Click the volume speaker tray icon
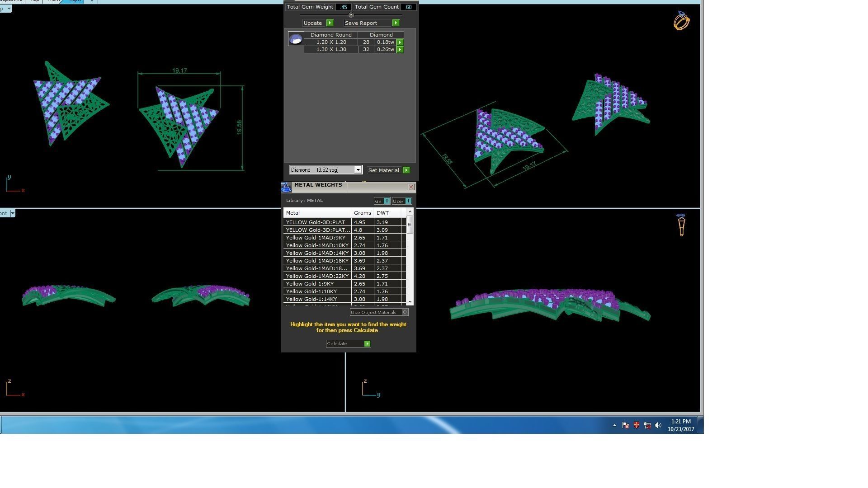 pos(658,425)
